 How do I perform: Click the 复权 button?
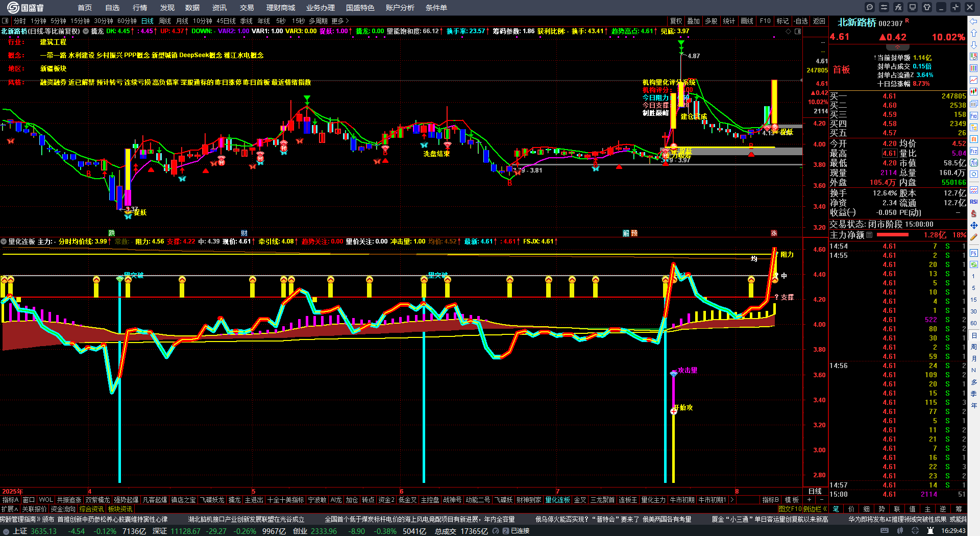pos(676,21)
